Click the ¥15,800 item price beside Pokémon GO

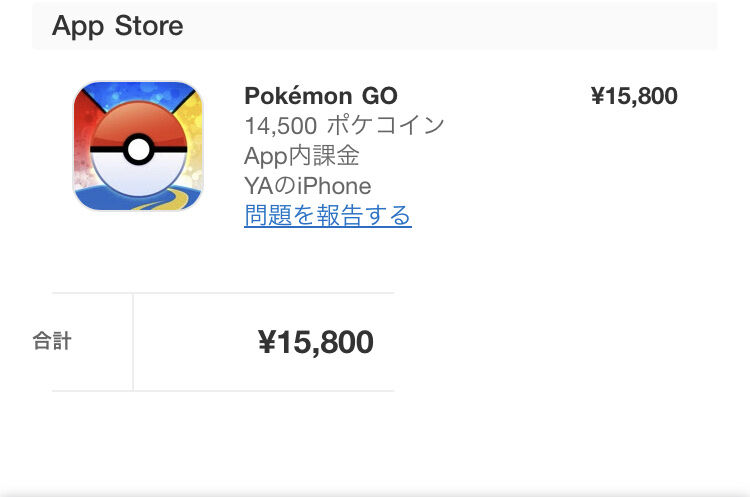tap(634, 96)
